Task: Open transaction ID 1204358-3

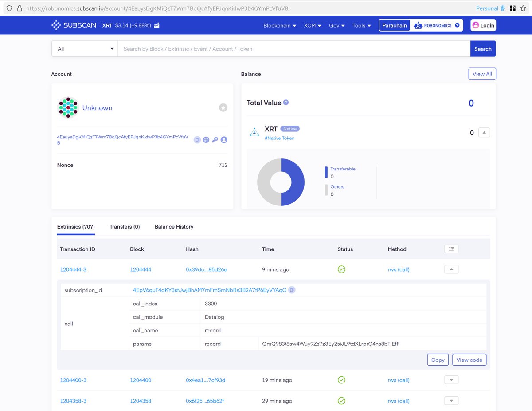Action: [73, 401]
